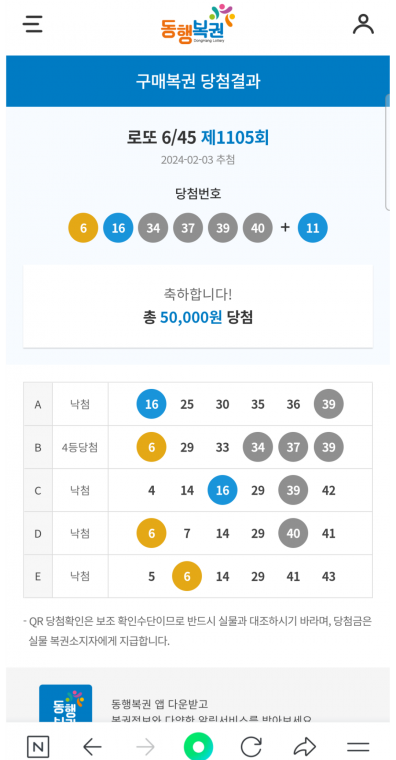This screenshot has height=760, width=396.
Task: Click the 50,000원 prize amount
Action: pos(191,317)
